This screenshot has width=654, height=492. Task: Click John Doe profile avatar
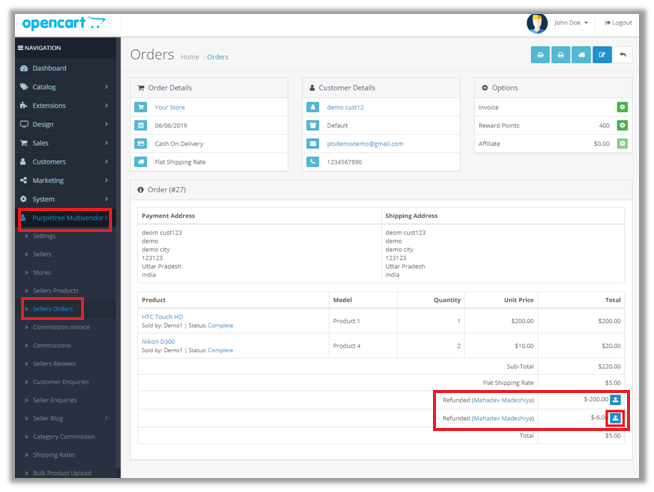(537, 23)
